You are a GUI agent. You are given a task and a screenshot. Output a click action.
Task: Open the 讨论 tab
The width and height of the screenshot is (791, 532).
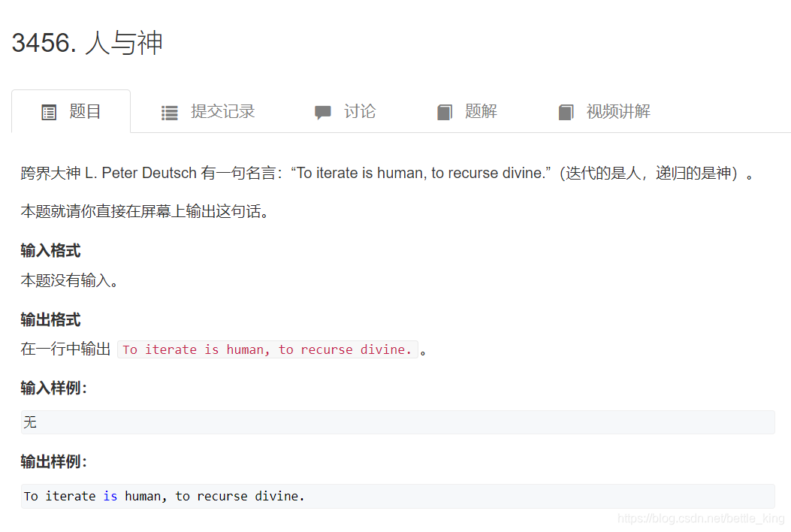tap(345, 111)
